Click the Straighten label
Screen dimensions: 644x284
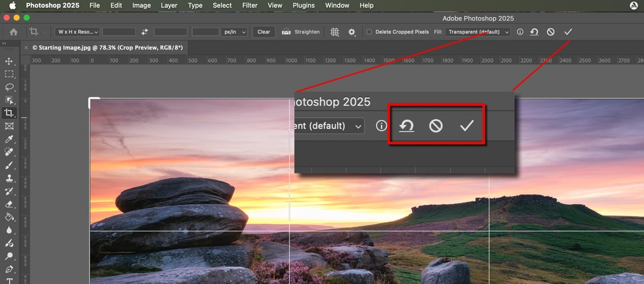click(307, 32)
